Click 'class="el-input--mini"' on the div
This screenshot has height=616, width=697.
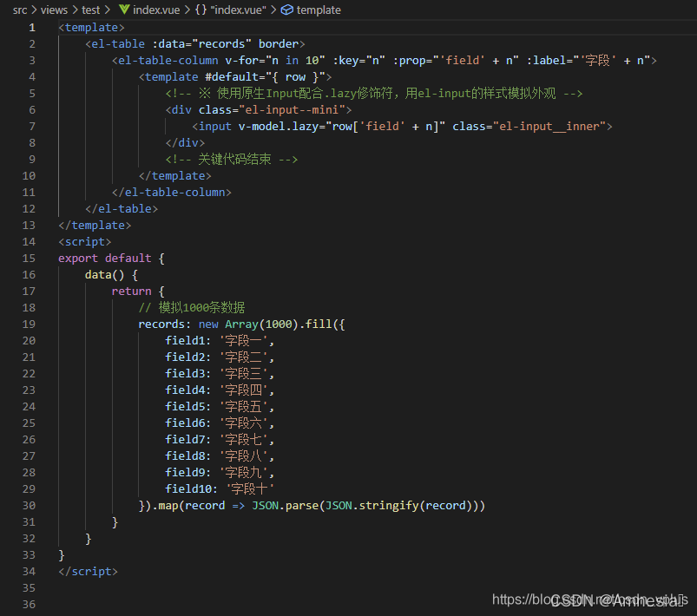pos(272,110)
